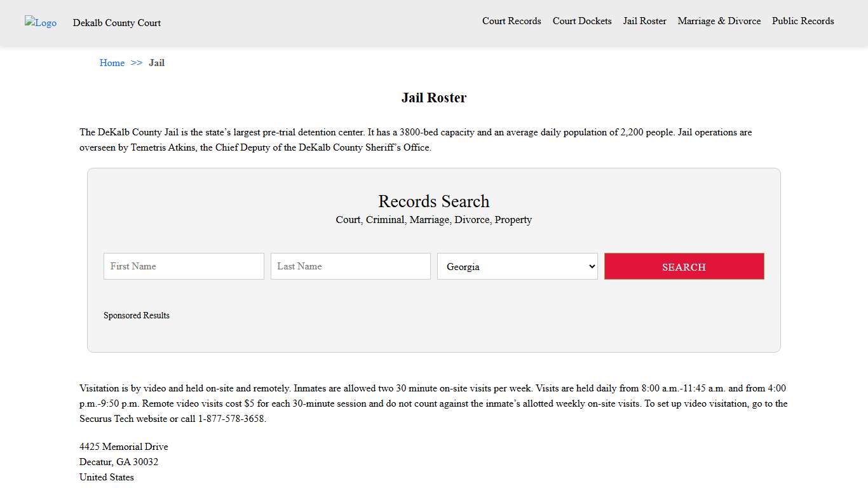The width and height of the screenshot is (868, 488).
Task: Navigate to Public Records in header
Action: point(803,21)
